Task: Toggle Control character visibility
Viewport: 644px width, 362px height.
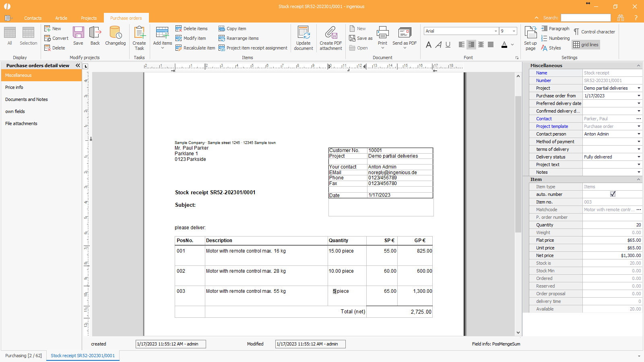Action: click(x=594, y=32)
